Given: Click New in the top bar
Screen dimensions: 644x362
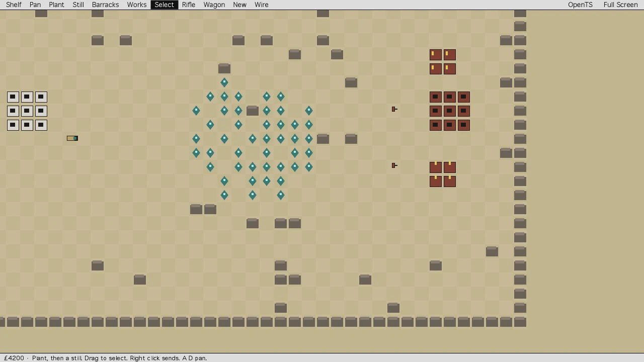Looking at the screenshot, I should pos(239,5).
